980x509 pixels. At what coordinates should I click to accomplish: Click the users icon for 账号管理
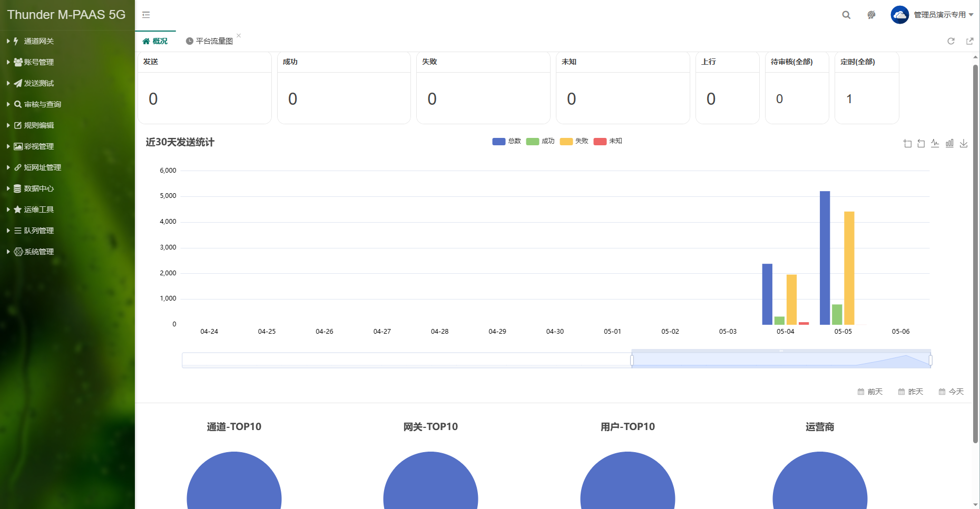click(18, 62)
